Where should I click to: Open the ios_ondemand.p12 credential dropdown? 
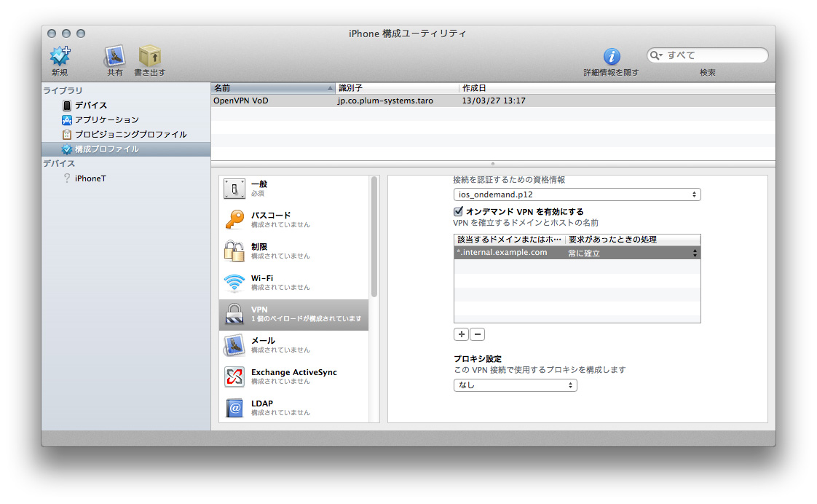[x=577, y=194]
